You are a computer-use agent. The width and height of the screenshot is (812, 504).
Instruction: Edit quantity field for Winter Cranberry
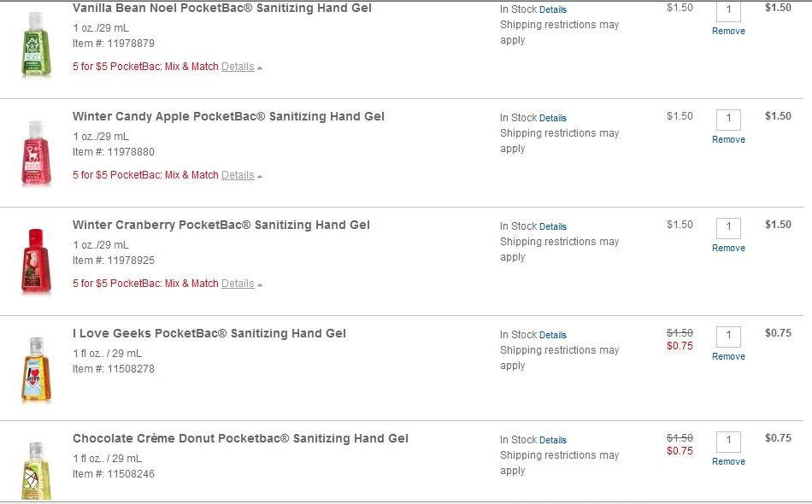728,228
